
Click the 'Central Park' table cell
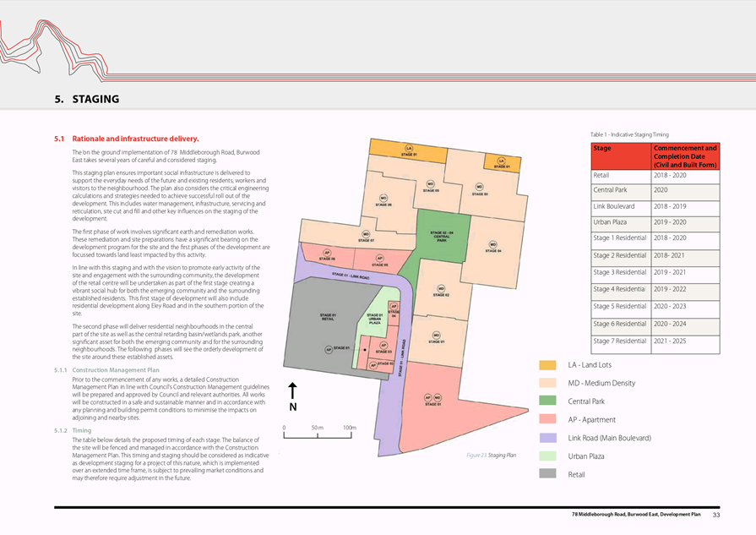pyautogui.click(x=622, y=192)
